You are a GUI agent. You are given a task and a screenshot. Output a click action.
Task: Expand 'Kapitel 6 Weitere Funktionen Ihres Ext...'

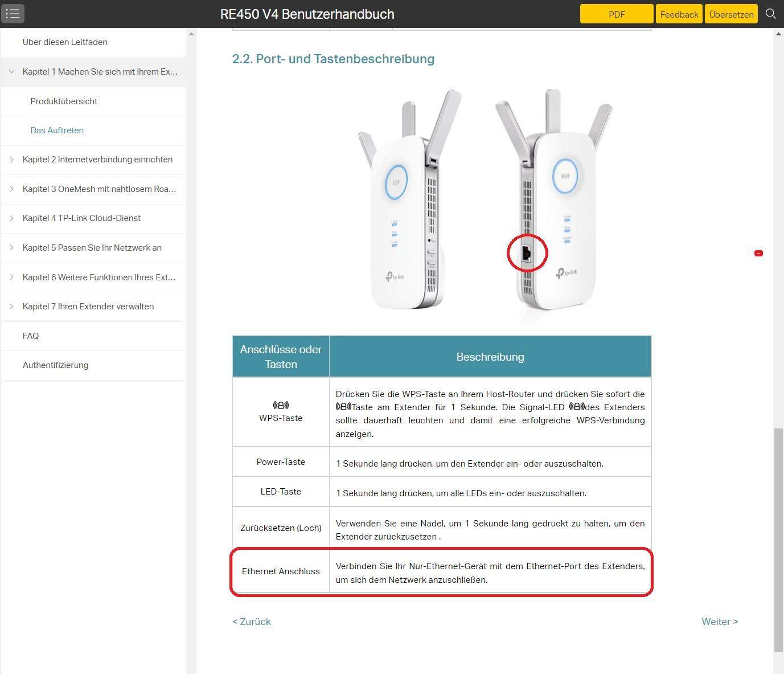tap(11, 277)
